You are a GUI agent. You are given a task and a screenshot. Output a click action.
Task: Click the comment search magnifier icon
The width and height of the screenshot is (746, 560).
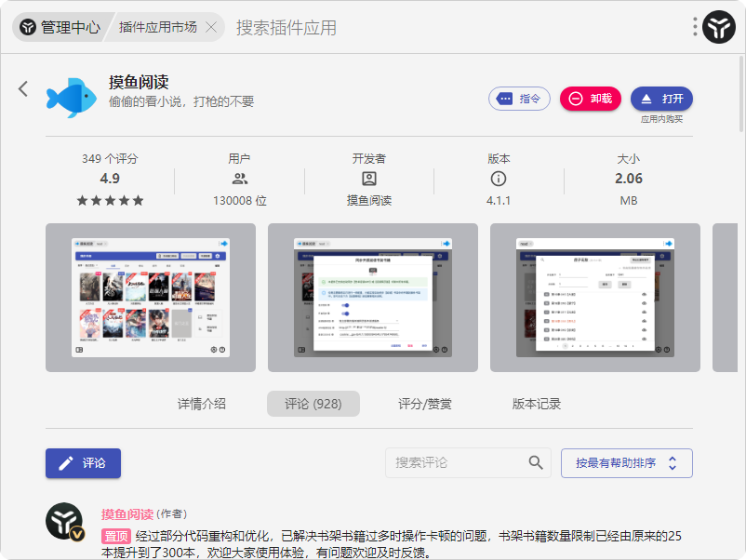coord(536,462)
